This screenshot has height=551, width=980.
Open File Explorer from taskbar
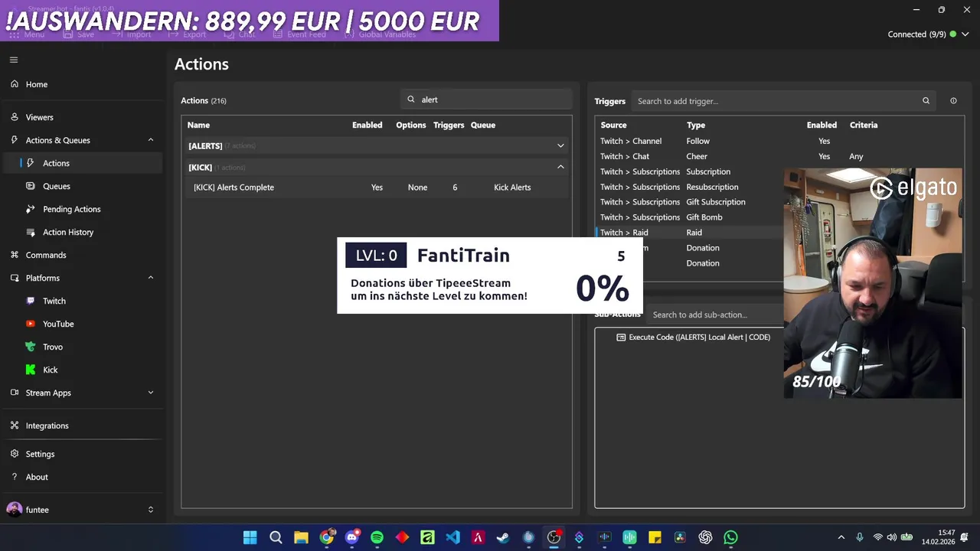coord(301,537)
